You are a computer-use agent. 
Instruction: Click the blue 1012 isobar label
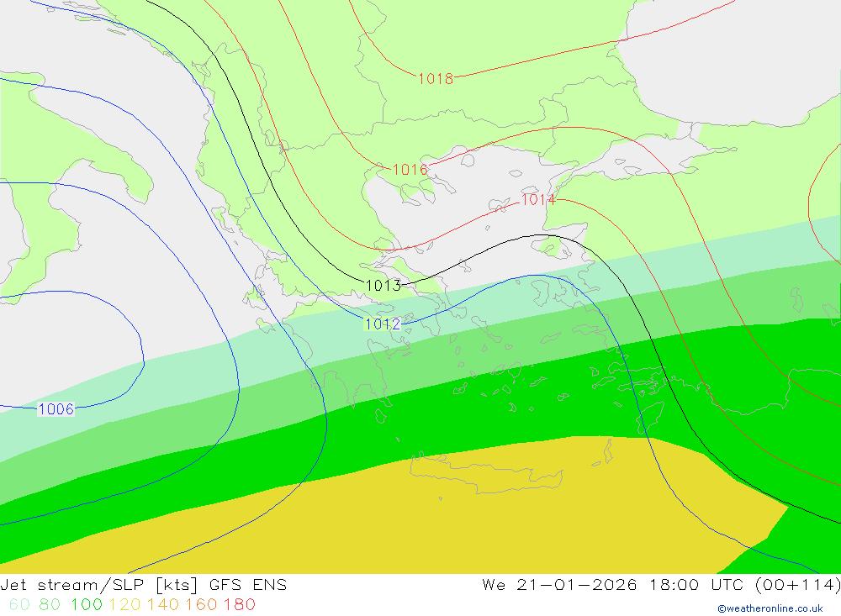pos(383,324)
